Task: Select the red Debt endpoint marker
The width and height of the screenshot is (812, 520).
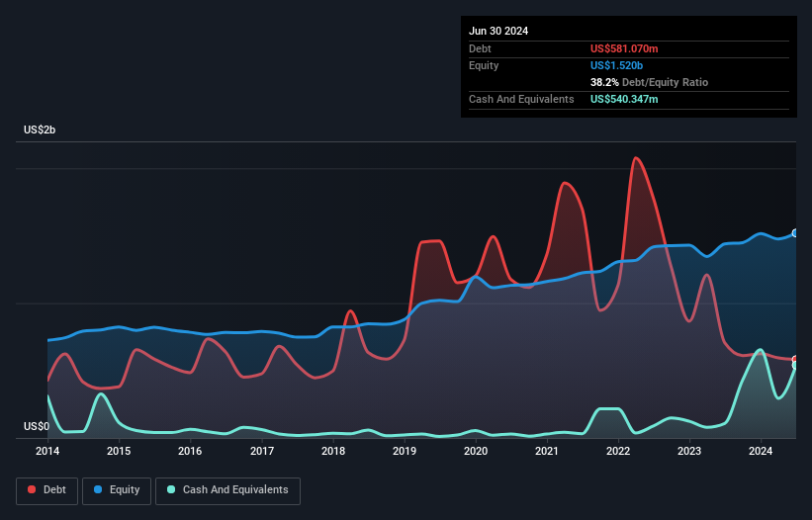Action: pyautogui.click(x=795, y=360)
